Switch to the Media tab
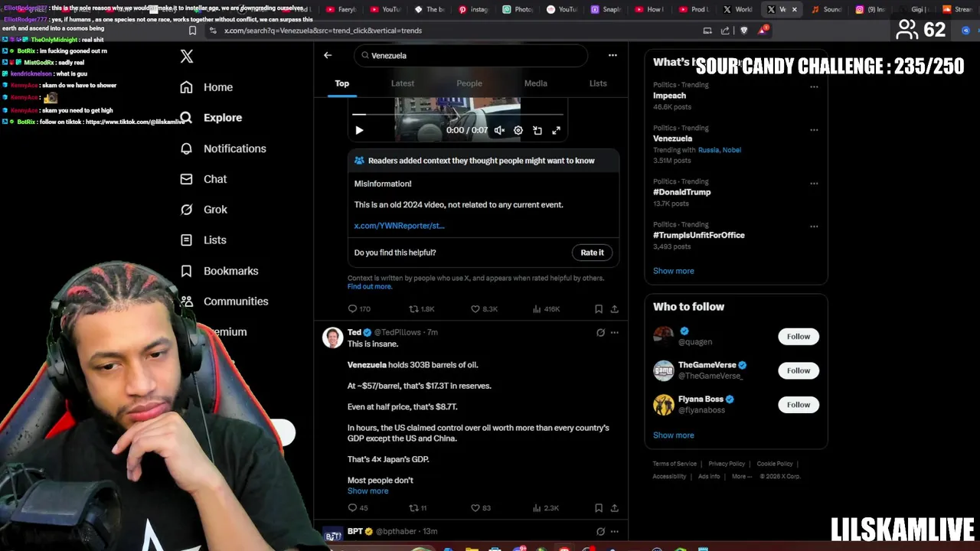The image size is (980, 551). tap(536, 83)
